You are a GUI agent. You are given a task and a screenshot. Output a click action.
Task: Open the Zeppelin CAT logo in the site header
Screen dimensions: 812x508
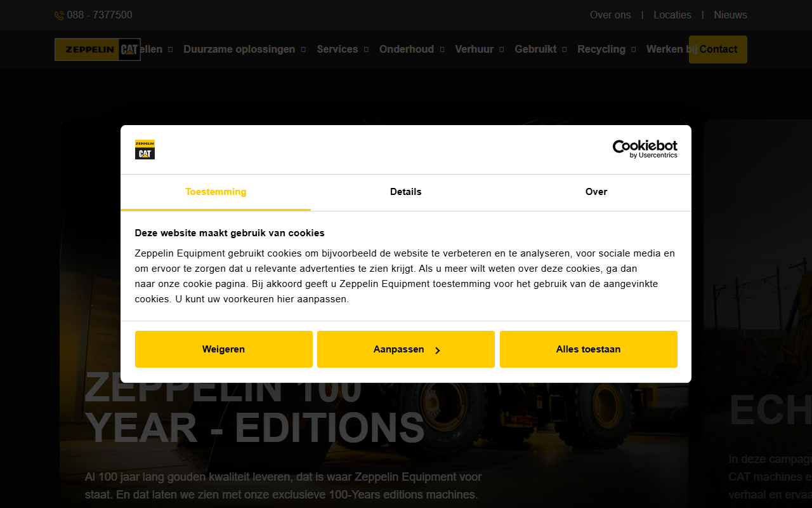98,50
